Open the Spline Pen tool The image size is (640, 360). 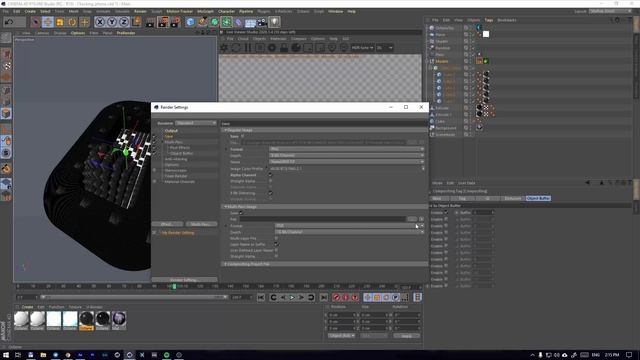click(x=202, y=22)
